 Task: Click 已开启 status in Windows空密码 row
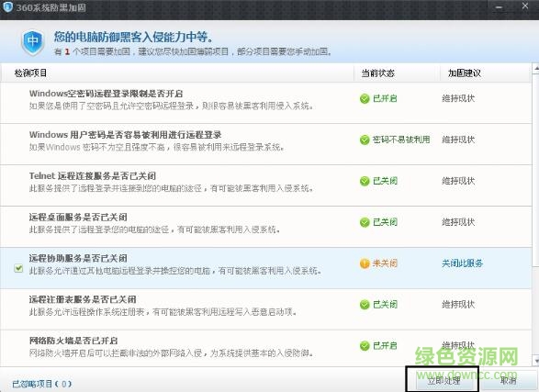click(x=385, y=99)
